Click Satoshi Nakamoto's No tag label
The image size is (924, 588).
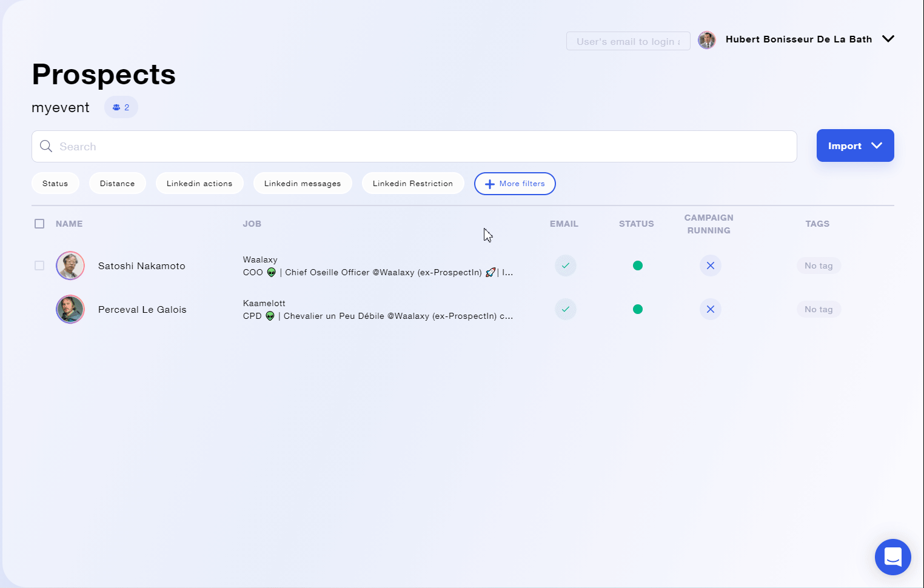coord(818,266)
